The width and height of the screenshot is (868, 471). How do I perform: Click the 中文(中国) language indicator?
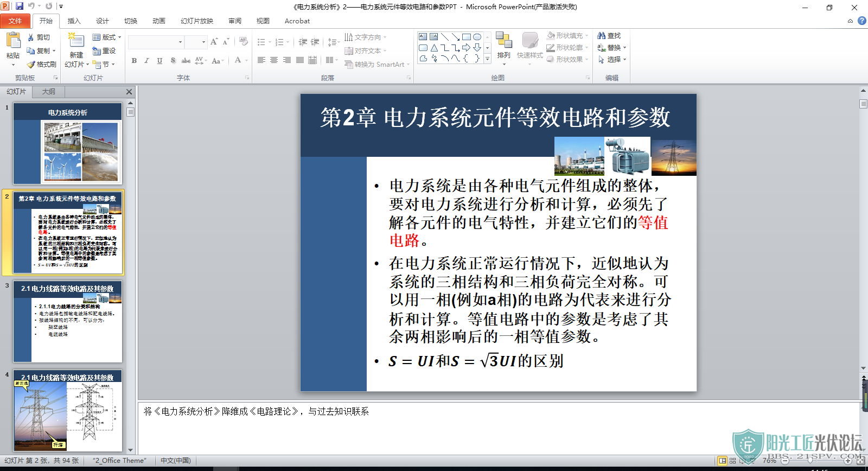[176, 461]
